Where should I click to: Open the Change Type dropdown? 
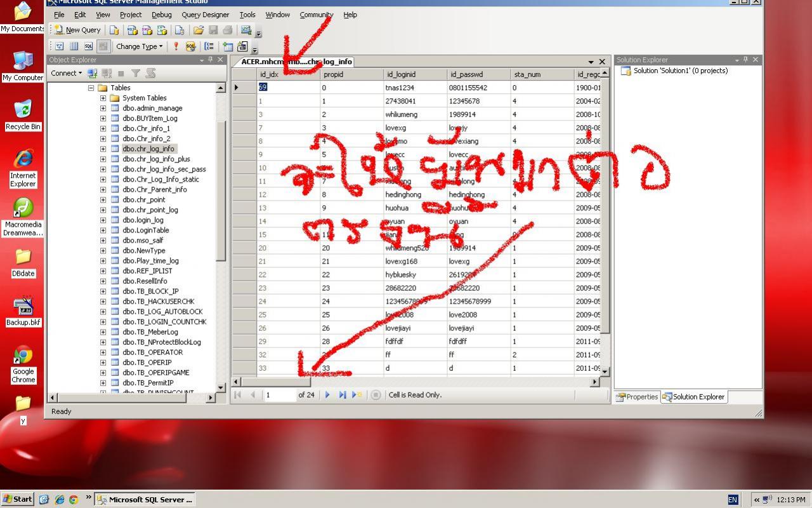click(x=140, y=46)
